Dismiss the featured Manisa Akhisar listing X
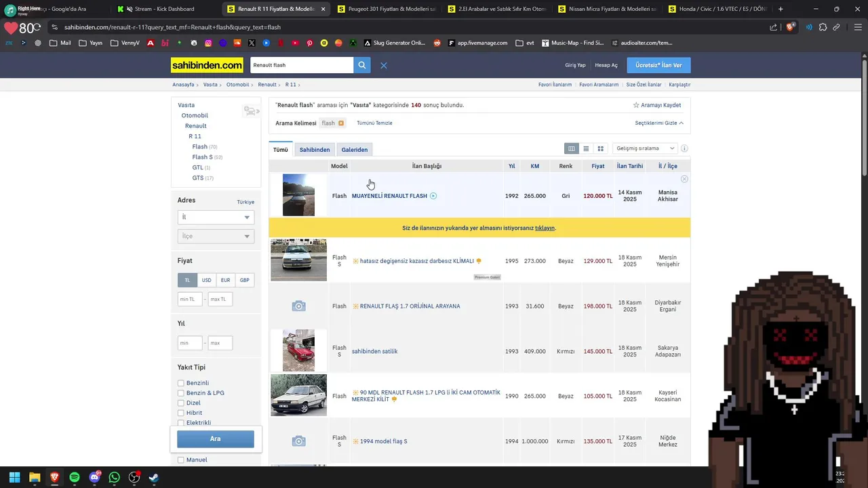This screenshot has height=488, width=868. pos(684,179)
